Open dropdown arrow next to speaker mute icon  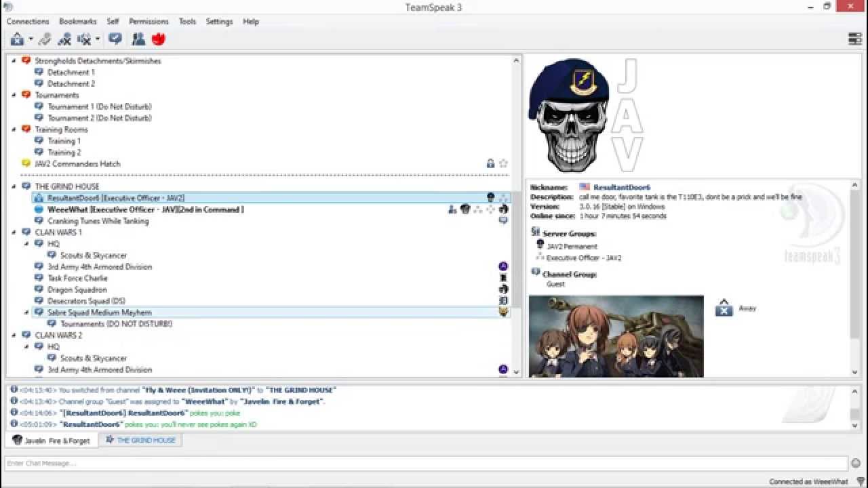(x=97, y=39)
